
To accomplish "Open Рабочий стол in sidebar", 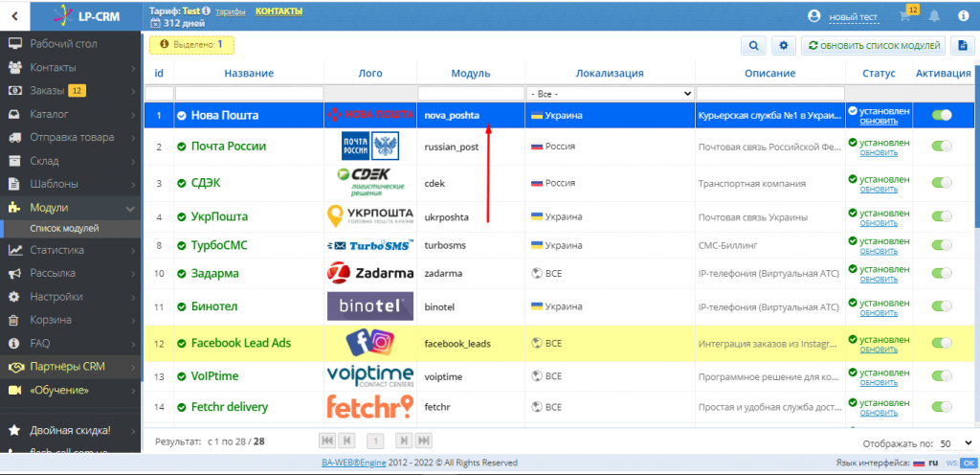I will (71, 44).
